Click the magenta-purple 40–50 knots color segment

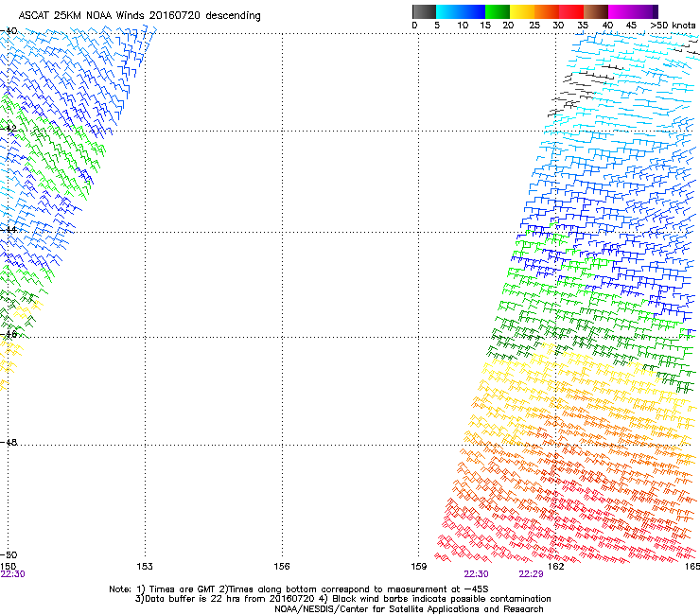click(x=633, y=11)
